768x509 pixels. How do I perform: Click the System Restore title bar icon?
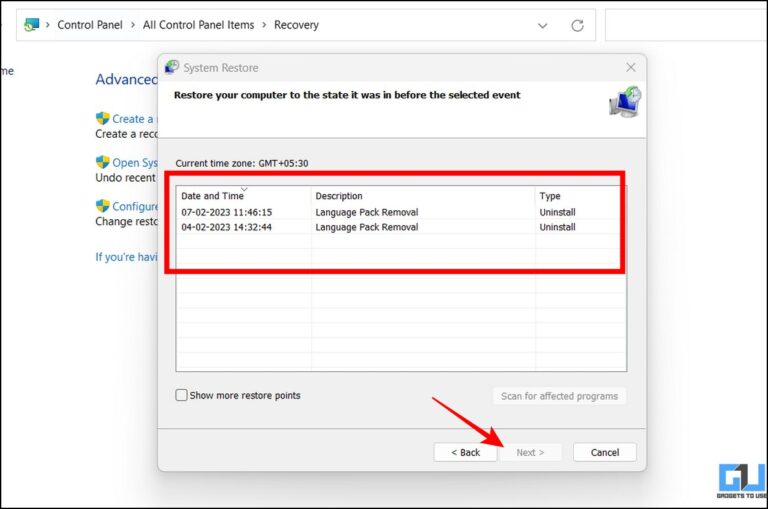pyautogui.click(x=172, y=67)
